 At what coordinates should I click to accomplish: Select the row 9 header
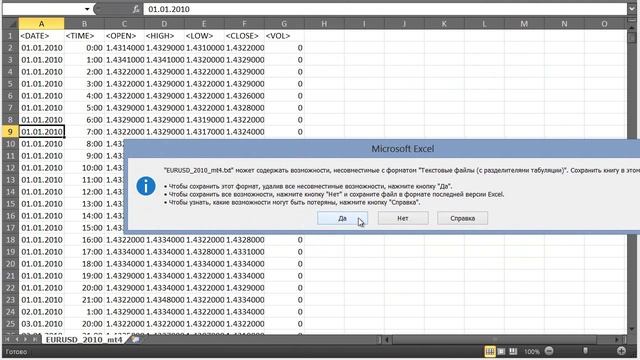click(10, 132)
